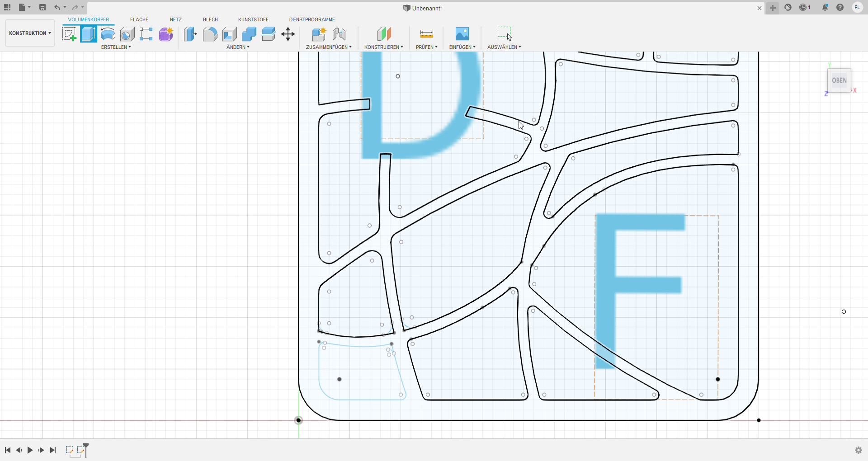Open the notifications bell icon
Image resolution: width=868 pixels, height=461 pixels.
tap(825, 7)
